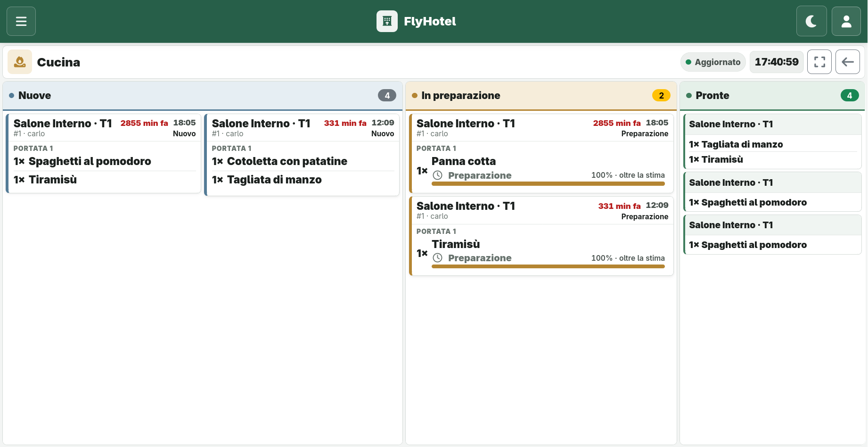This screenshot has width=868, height=447.
Task: Click the Aggiornato status badge
Action: point(713,62)
